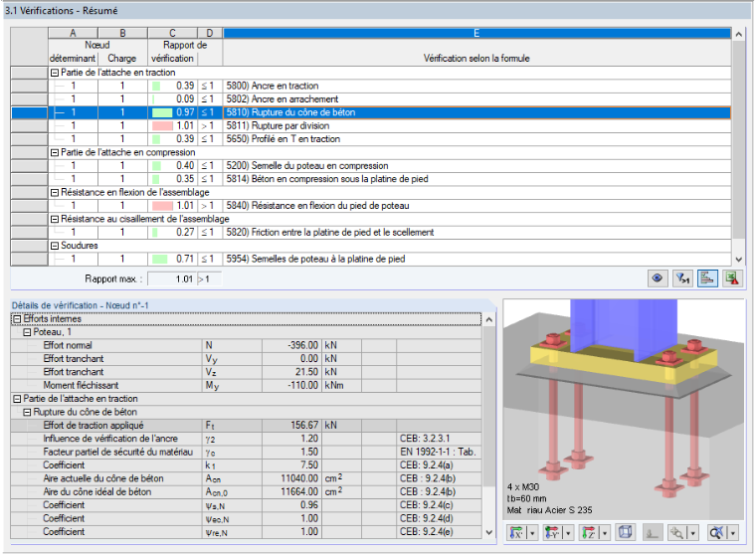Click the zoom-in magnifier plus icon
The height and width of the screenshot is (555, 756).
677,533
